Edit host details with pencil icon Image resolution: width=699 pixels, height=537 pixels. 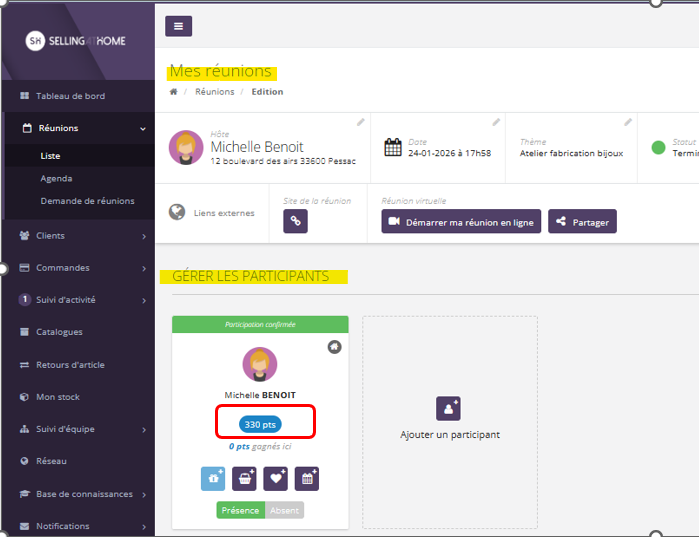361,122
